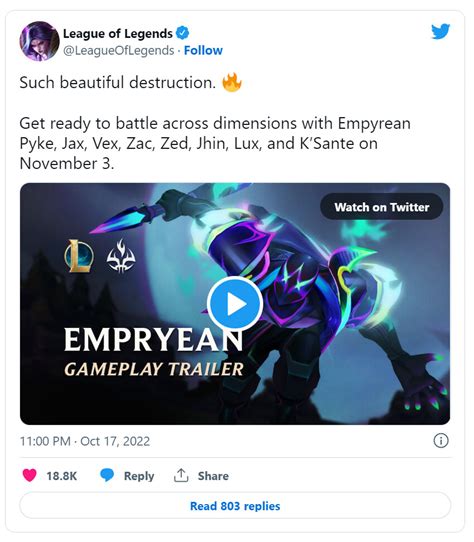Click the @LeagueOfLegends handle
Screen dimensions: 474x542
click(x=119, y=50)
